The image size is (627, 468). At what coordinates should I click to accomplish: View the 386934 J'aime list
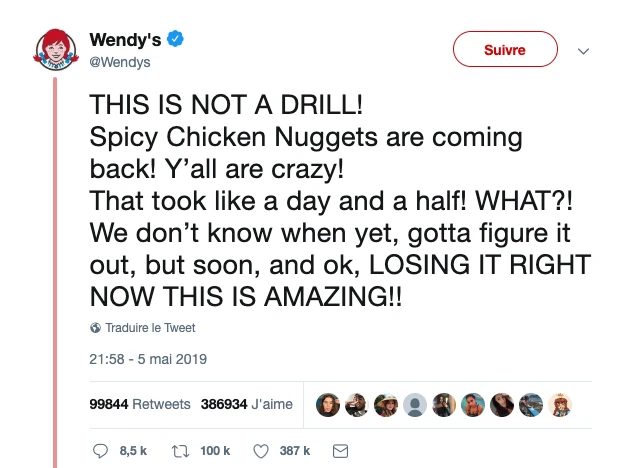(248, 404)
